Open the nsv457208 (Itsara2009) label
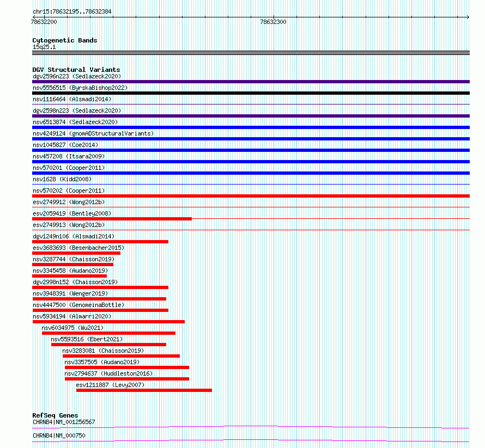 tap(69, 156)
